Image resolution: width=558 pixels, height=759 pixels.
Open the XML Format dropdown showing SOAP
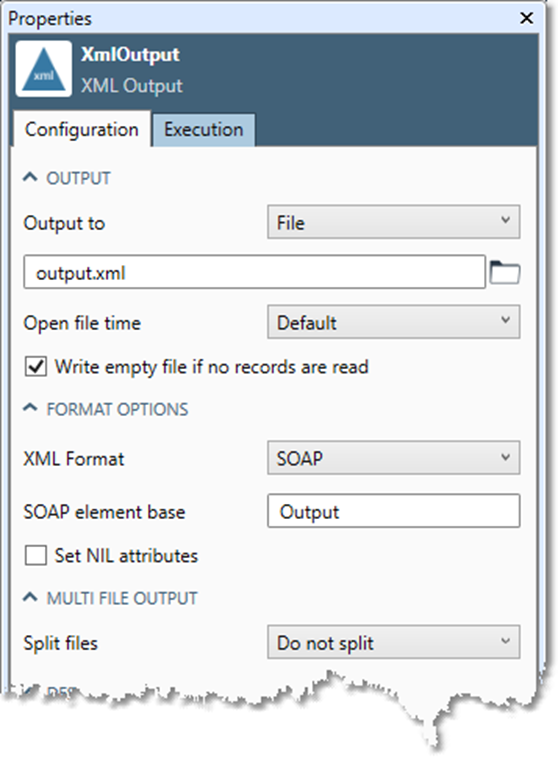(393, 457)
